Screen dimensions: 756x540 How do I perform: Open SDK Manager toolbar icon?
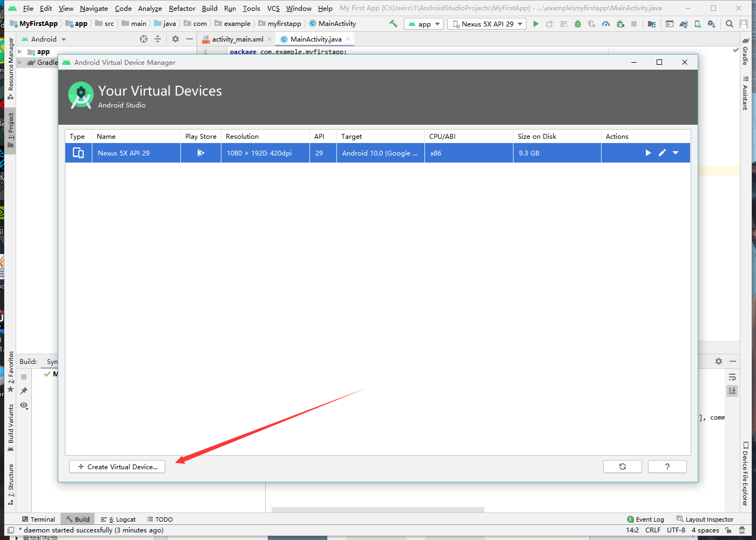712,24
